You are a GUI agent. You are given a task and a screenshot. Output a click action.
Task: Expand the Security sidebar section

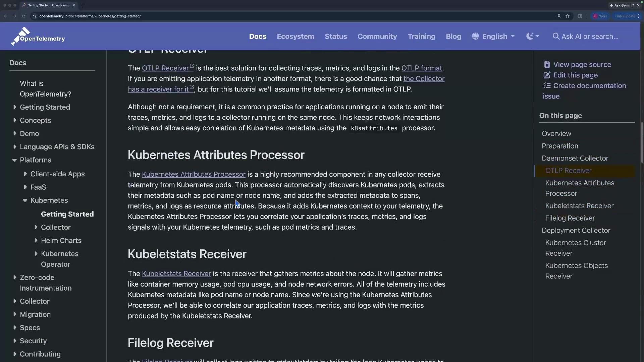click(15, 341)
